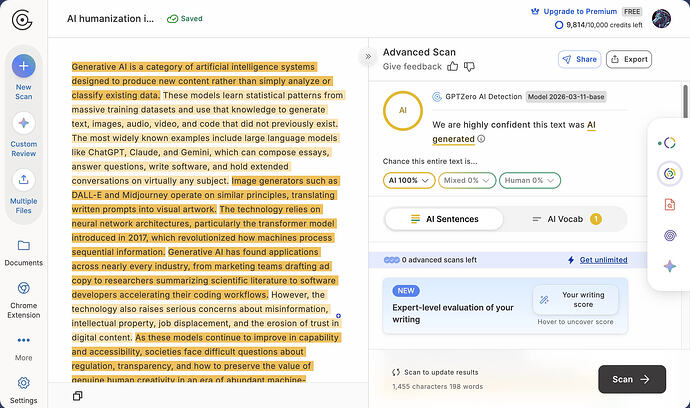Image resolution: width=690 pixels, height=408 pixels.
Task: Click sentence starting Image generators such as
Action: (206, 195)
